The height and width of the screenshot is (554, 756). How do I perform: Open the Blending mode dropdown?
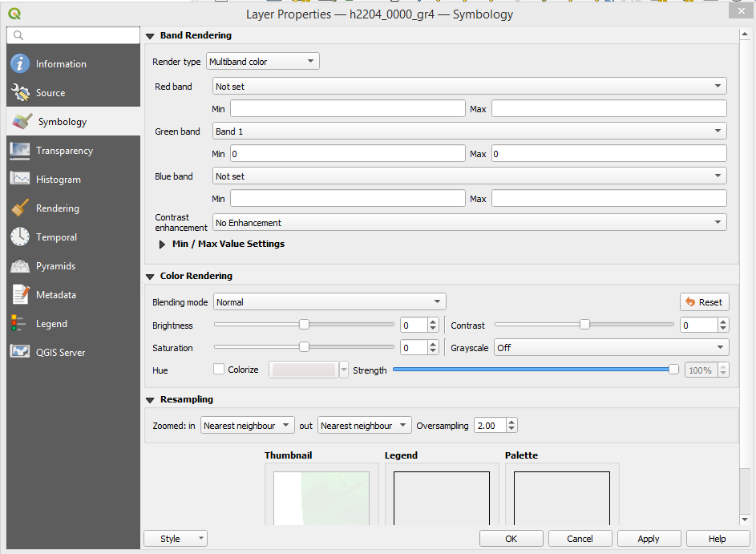point(329,301)
